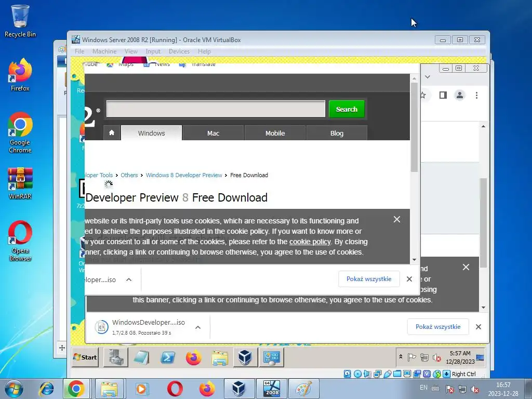Click the Chrome side panel icon
Screen dimensions: 532x399
[x=443, y=95]
